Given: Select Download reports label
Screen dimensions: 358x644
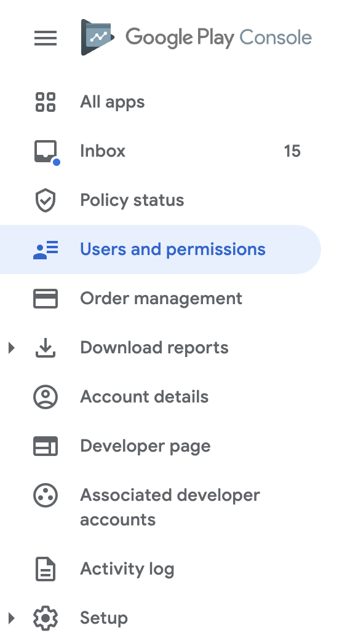Looking at the screenshot, I should pos(154,348).
